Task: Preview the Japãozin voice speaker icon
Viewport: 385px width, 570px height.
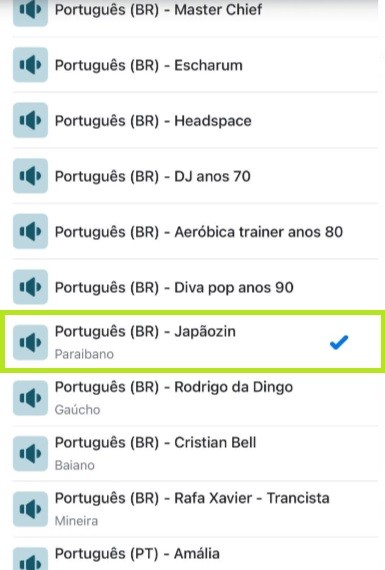Action: click(30, 342)
